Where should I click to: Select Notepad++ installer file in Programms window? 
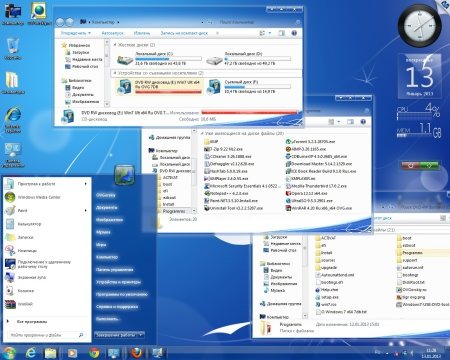coord(226,193)
